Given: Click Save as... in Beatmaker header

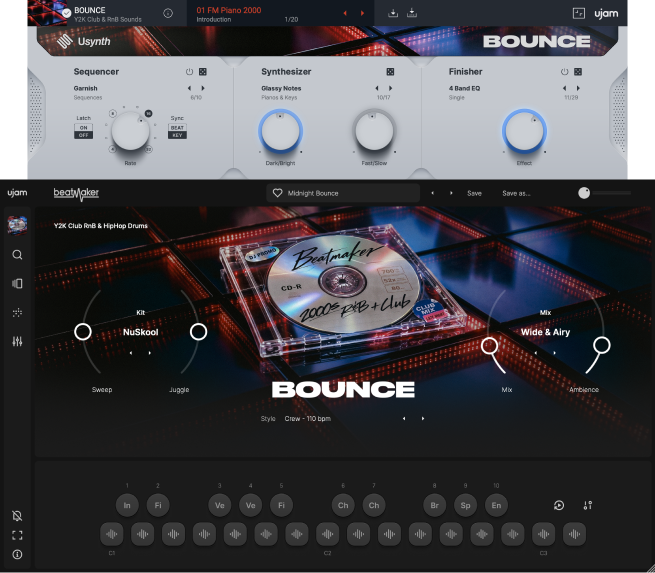Looking at the screenshot, I should click(516, 193).
